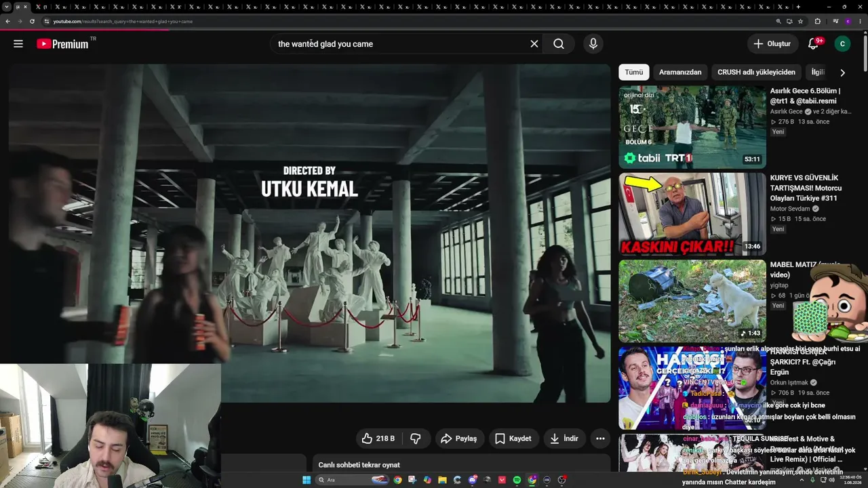Open the YouTube guide hamburger menu
The height and width of the screenshot is (488, 868).
pos(18,44)
